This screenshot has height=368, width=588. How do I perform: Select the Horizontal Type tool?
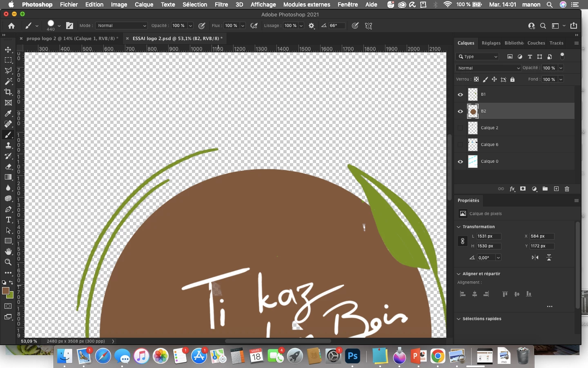[8, 220]
